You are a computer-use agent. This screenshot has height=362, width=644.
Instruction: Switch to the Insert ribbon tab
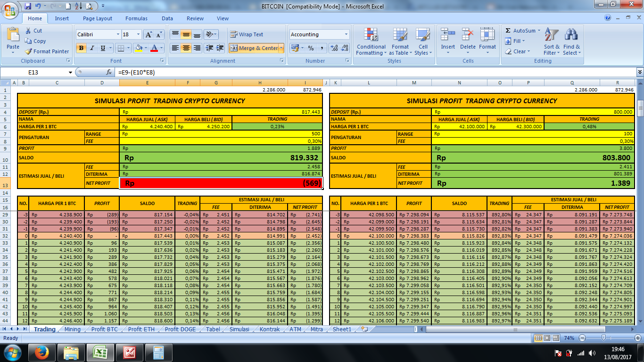62,18
